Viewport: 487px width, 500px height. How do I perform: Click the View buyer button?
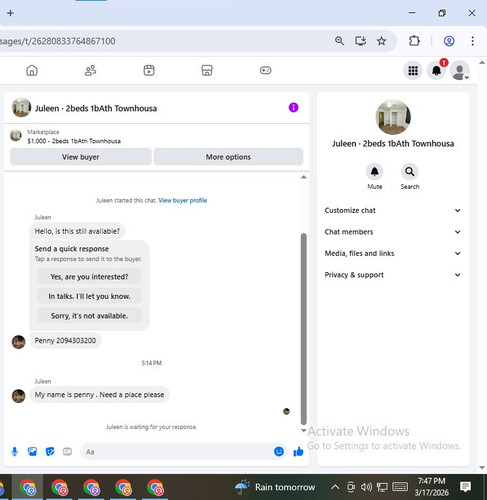tap(81, 157)
